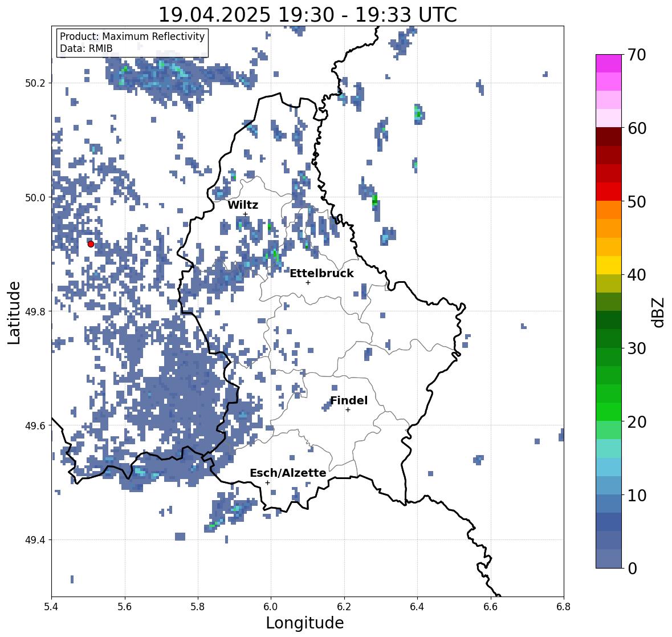Image resolution: width=672 pixels, height=637 pixels.
Task: Click the 'Product: Maximum Reflectivity' legend text
Action: click(x=132, y=36)
